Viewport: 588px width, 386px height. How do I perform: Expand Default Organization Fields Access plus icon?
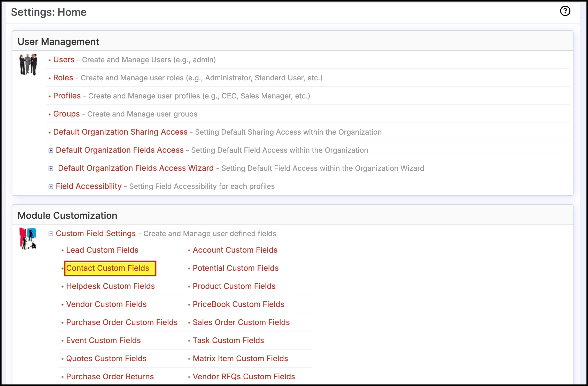pos(51,151)
